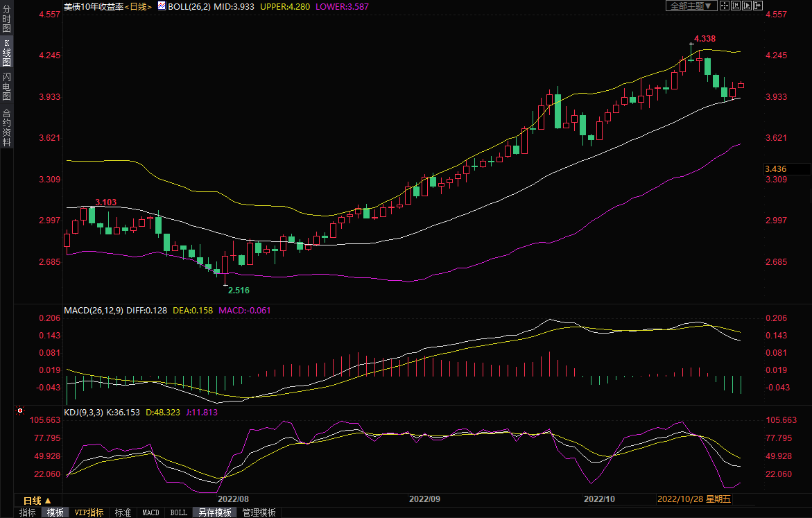Click the jump-to-start chart icon

coord(735,6)
